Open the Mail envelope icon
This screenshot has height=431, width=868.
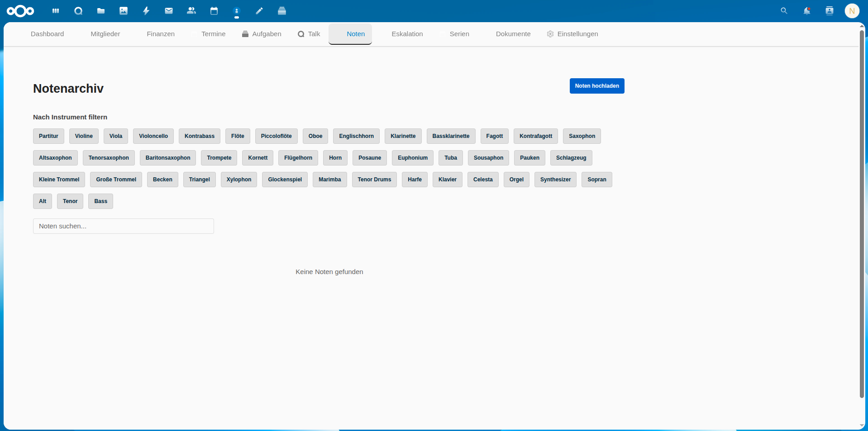pyautogui.click(x=169, y=11)
